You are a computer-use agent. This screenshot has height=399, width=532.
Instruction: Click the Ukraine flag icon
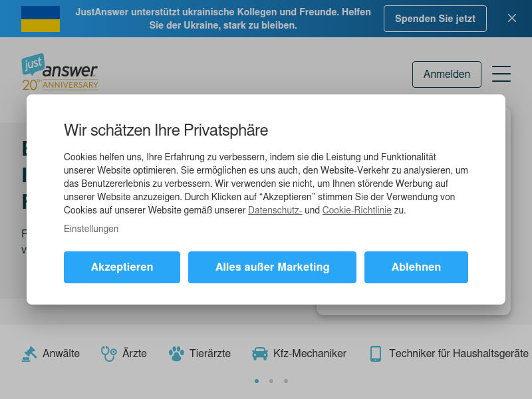(41, 19)
